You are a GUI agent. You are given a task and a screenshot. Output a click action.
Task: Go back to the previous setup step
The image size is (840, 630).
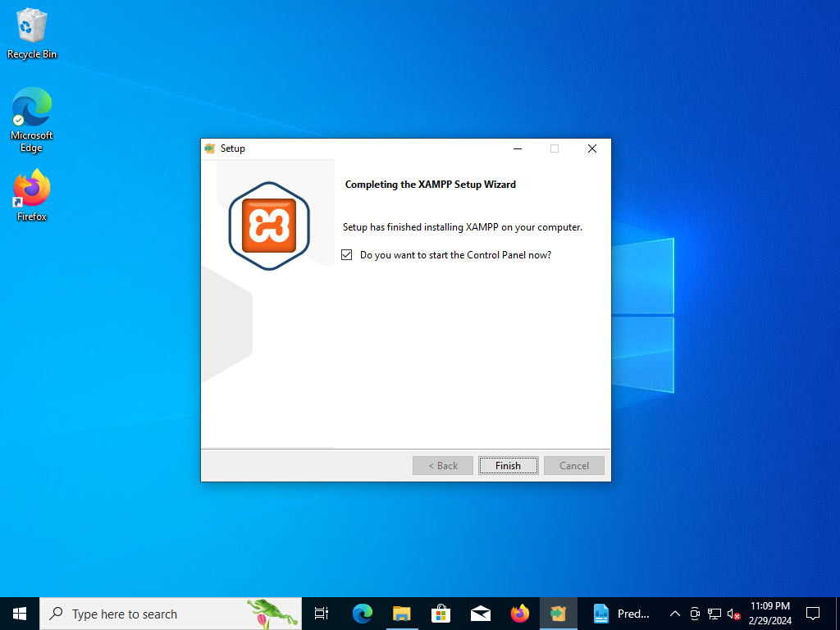coord(442,465)
